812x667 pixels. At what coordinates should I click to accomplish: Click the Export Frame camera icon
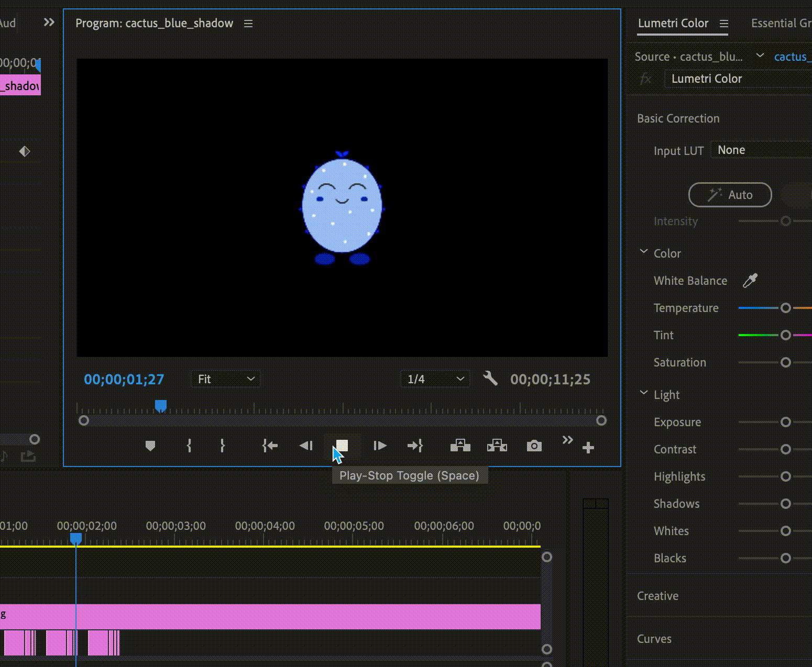pyautogui.click(x=534, y=446)
